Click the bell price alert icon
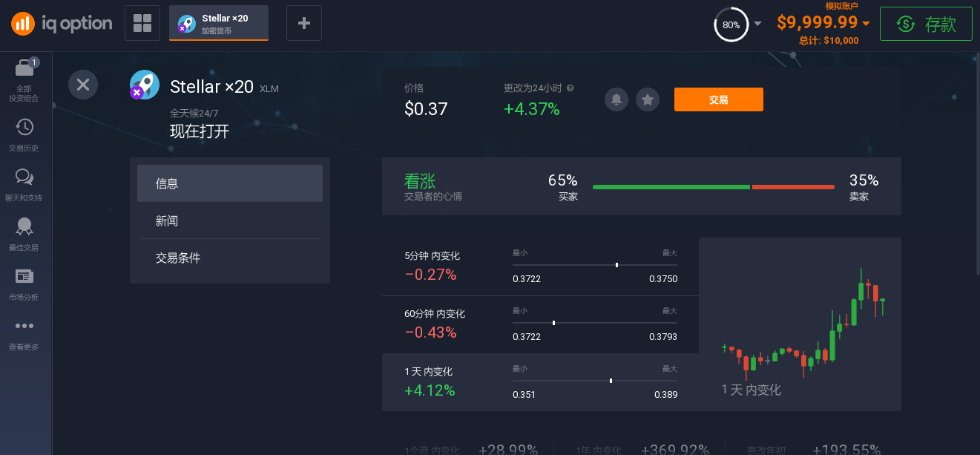Screen dimensions: 980x455 pos(616,99)
